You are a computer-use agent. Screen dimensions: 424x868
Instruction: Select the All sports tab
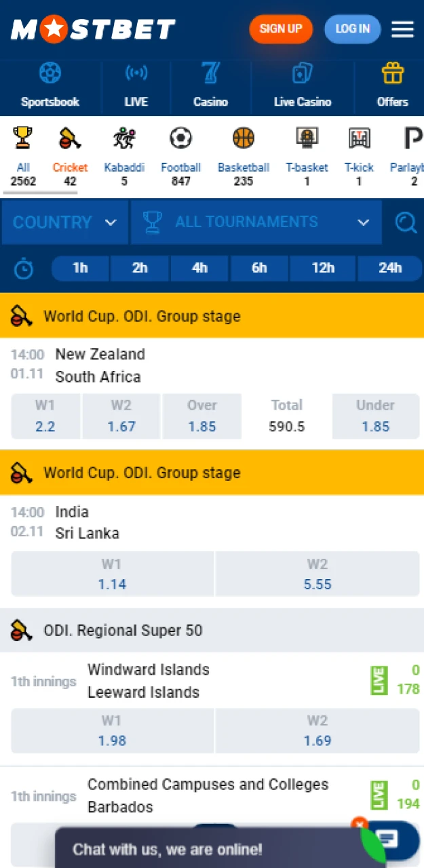(23, 139)
